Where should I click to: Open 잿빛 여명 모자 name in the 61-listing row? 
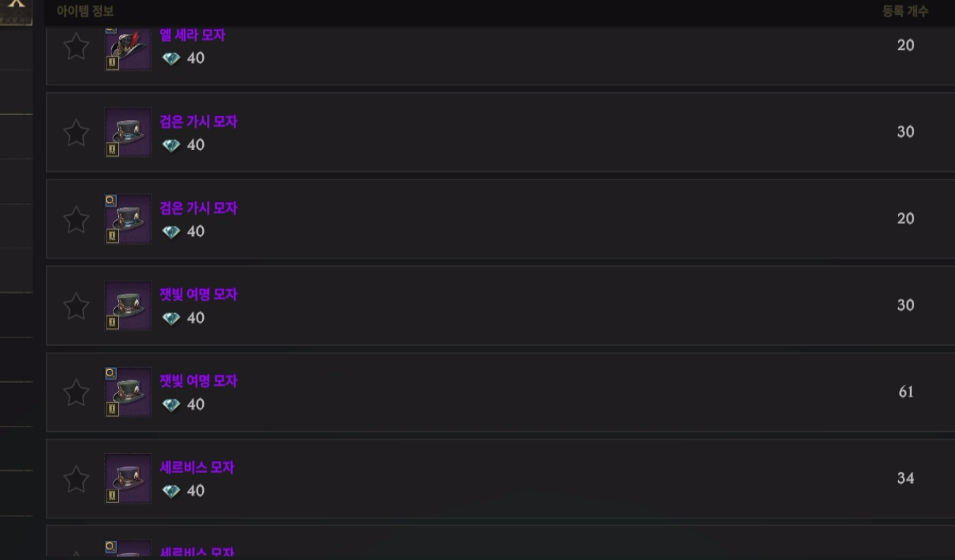coord(198,381)
